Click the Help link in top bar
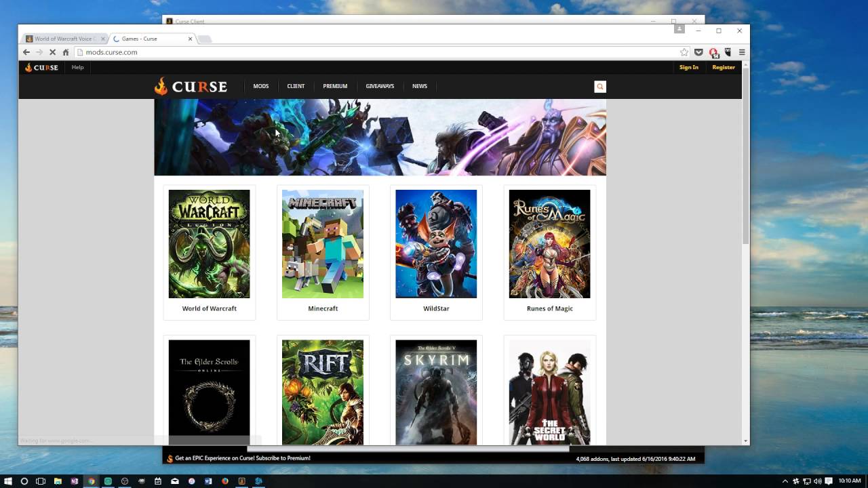This screenshot has width=868, height=488. click(78, 67)
